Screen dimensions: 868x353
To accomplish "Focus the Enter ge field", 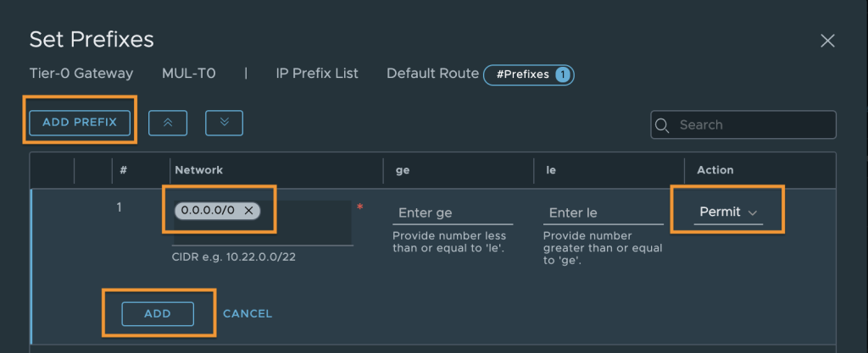I will pos(453,213).
